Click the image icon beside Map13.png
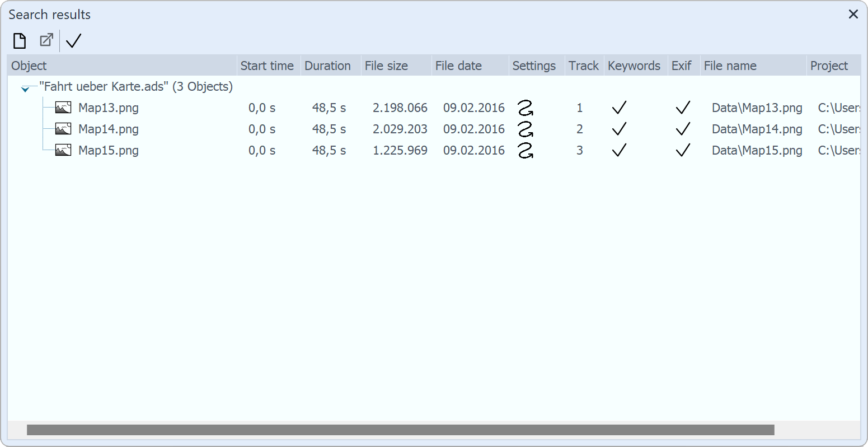Screen dimensions: 868x447 (63, 108)
